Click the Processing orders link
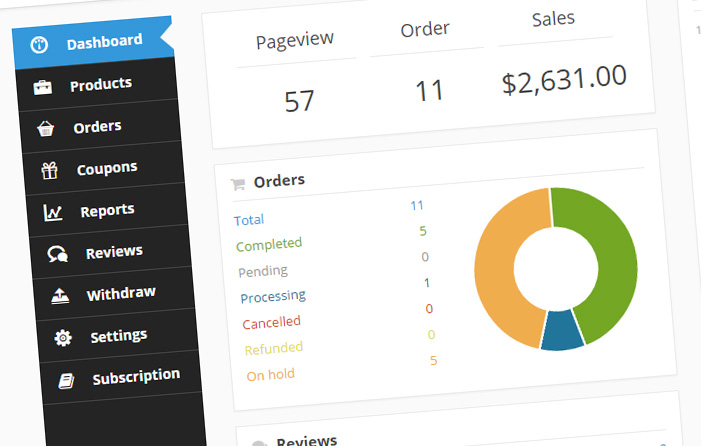This screenshot has height=446, width=701. pyautogui.click(x=273, y=297)
